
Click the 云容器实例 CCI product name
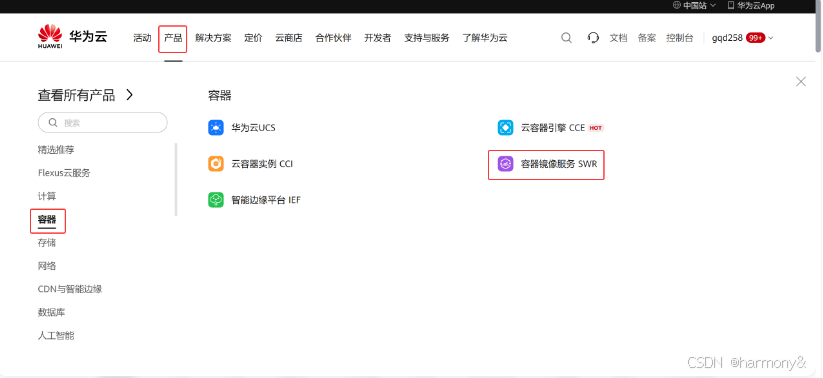pyautogui.click(x=262, y=164)
